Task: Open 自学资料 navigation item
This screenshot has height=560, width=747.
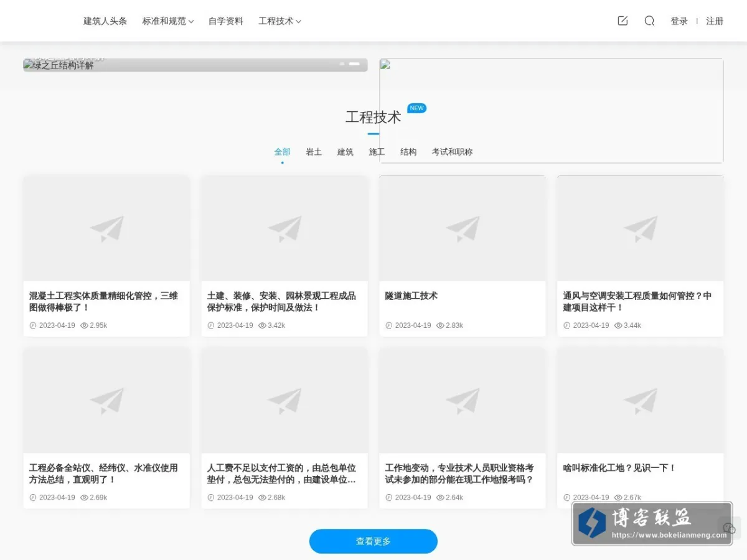Action: tap(226, 21)
